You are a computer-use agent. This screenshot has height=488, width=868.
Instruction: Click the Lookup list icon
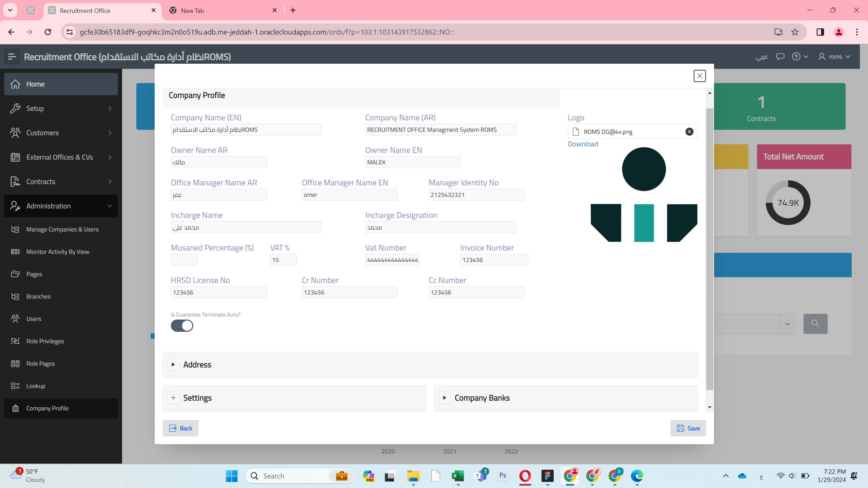click(x=15, y=386)
